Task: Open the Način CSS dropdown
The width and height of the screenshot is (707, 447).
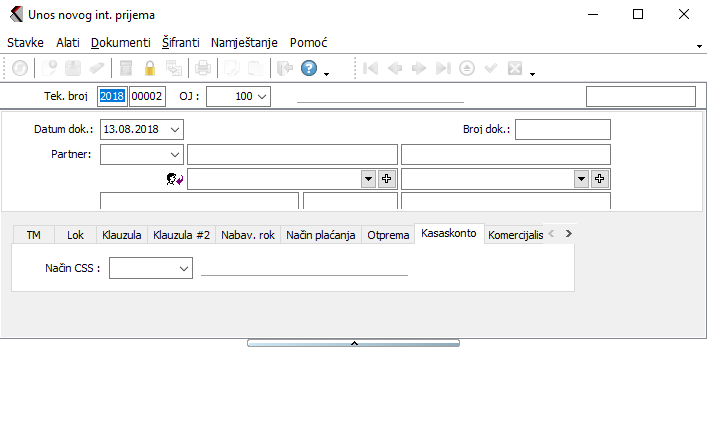Action: [x=184, y=268]
